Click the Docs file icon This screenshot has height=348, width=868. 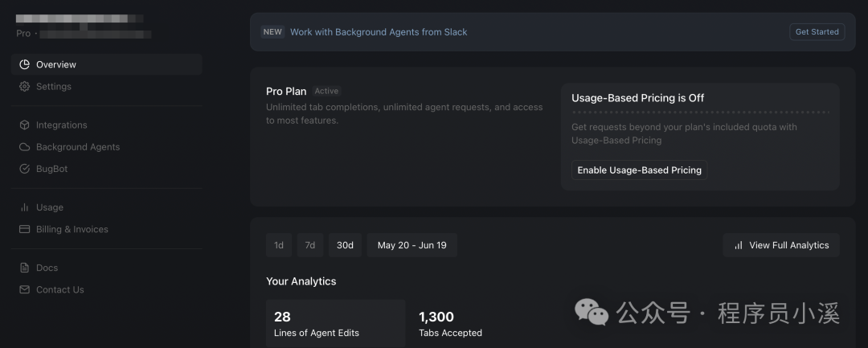click(x=24, y=268)
